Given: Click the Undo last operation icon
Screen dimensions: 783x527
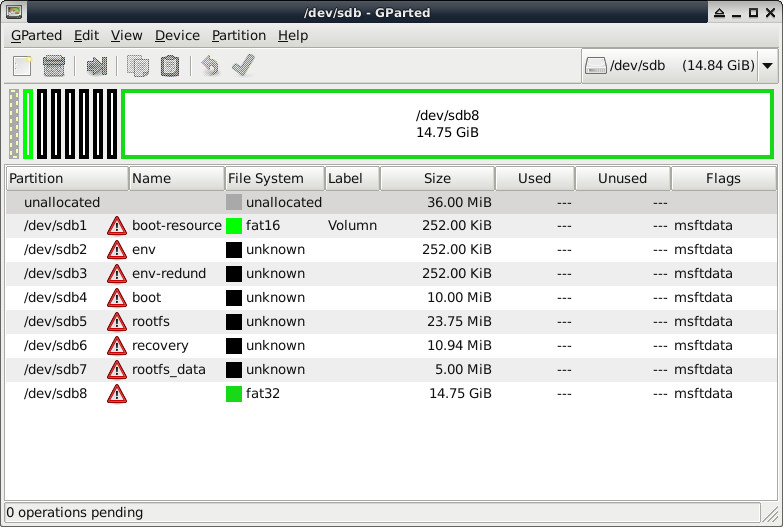Looking at the screenshot, I should pos(210,66).
